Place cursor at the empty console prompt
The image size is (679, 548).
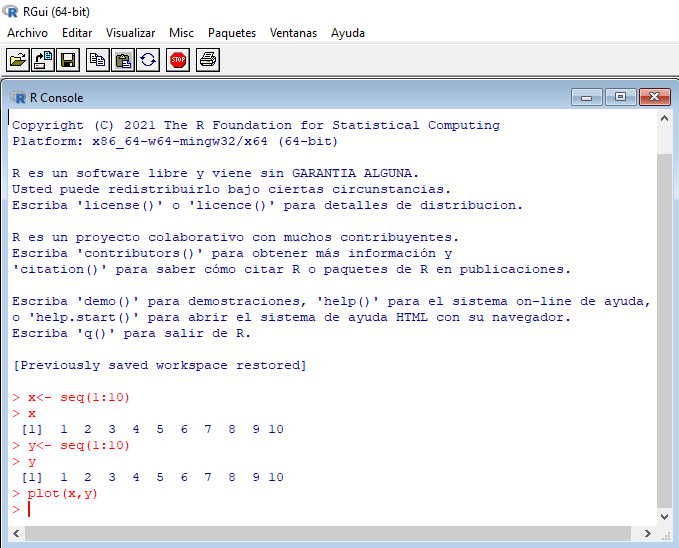(x=29, y=509)
